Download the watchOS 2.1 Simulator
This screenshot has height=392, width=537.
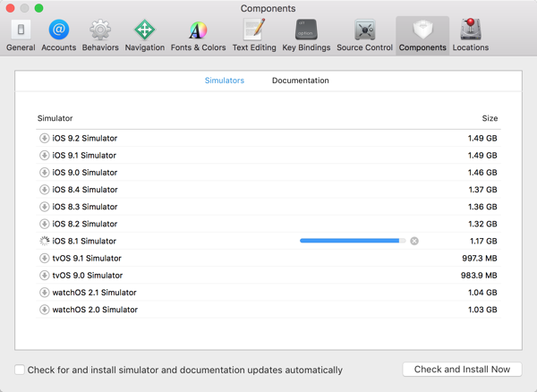44,292
